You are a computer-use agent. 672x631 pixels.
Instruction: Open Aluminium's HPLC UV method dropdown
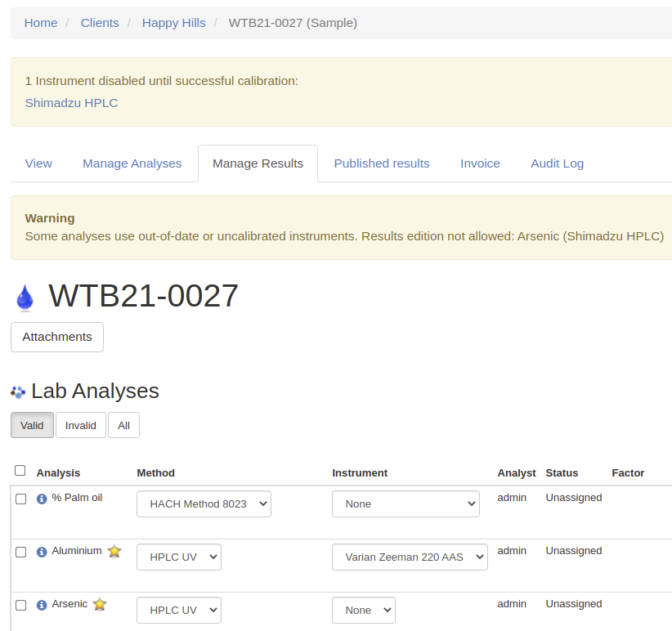click(x=178, y=557)
